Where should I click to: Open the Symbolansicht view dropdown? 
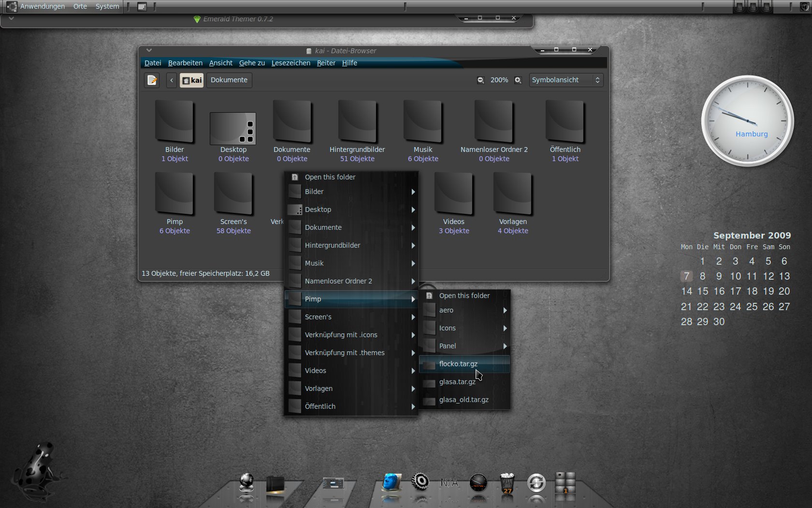pyautogui.click(x=566, y=80)
